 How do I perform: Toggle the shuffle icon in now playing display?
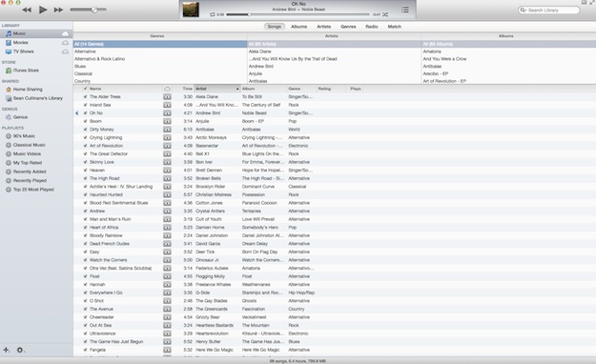click(x=385, y=14)
